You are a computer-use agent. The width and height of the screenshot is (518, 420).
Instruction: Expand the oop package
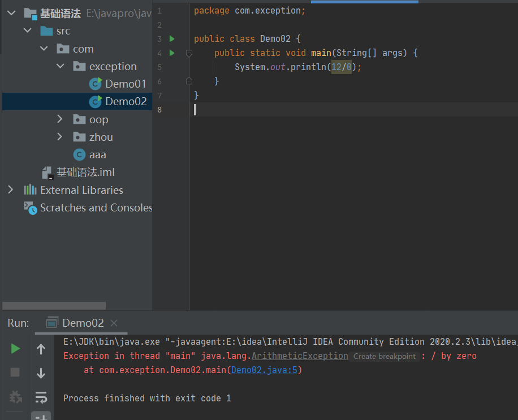click(60, 119)
